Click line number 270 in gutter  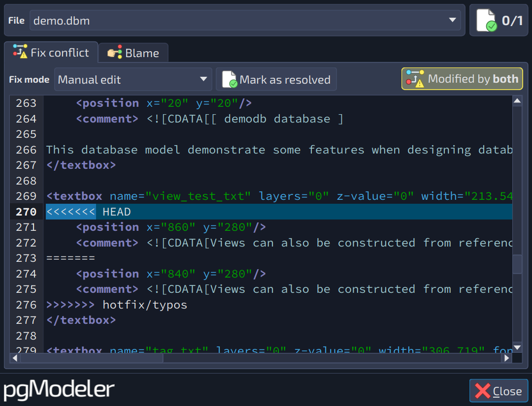coord(26,212)
